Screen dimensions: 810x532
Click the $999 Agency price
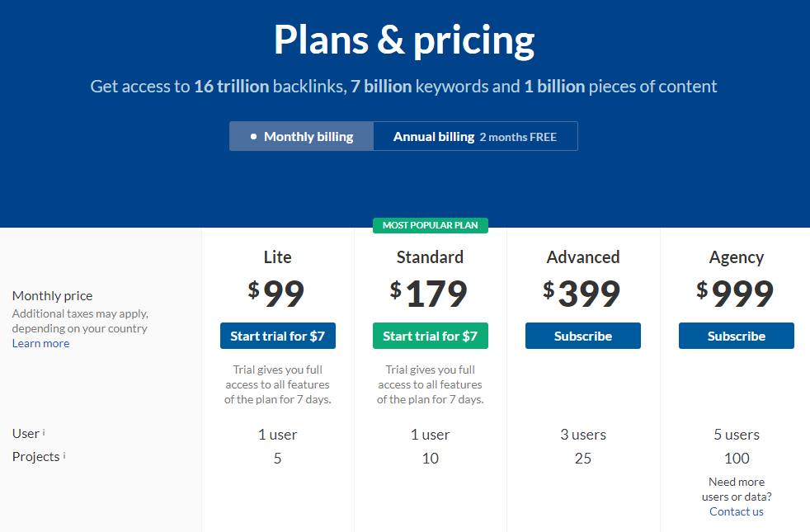point(735,294)
